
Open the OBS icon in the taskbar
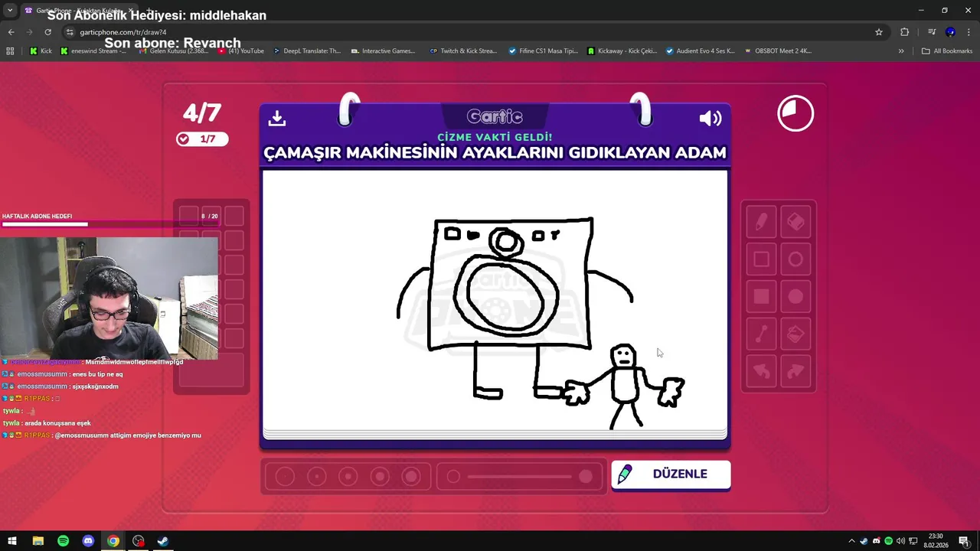click(x=138, y=541)
